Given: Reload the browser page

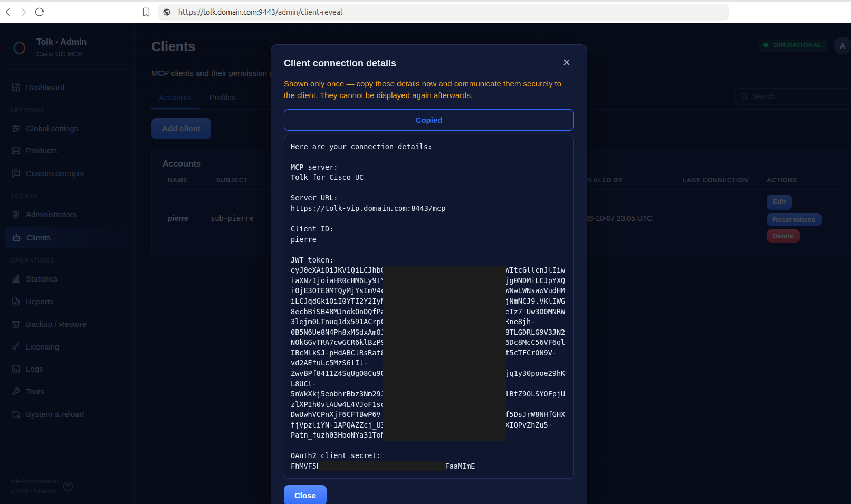Looking at the screenshot, I should [x=40, y=12].
